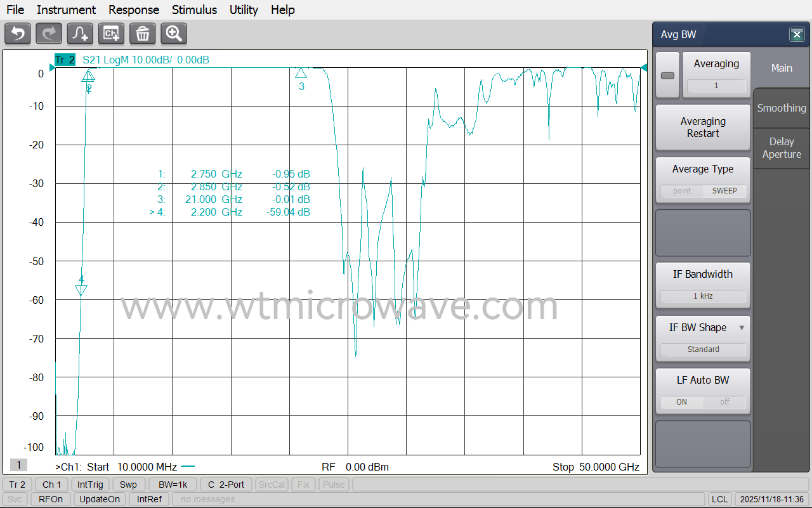812x508 pixels.
Task: Open the Stimulus menu
Action: pyautogui.click(x=194, y=10)
